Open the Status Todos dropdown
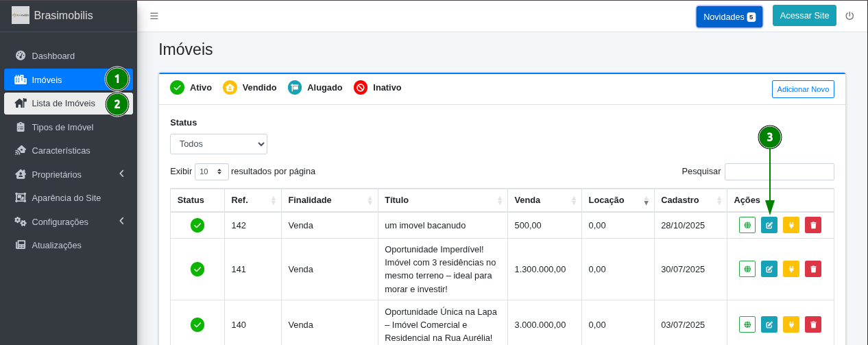This screenshot has width=868, height=345. coord(219,144)
